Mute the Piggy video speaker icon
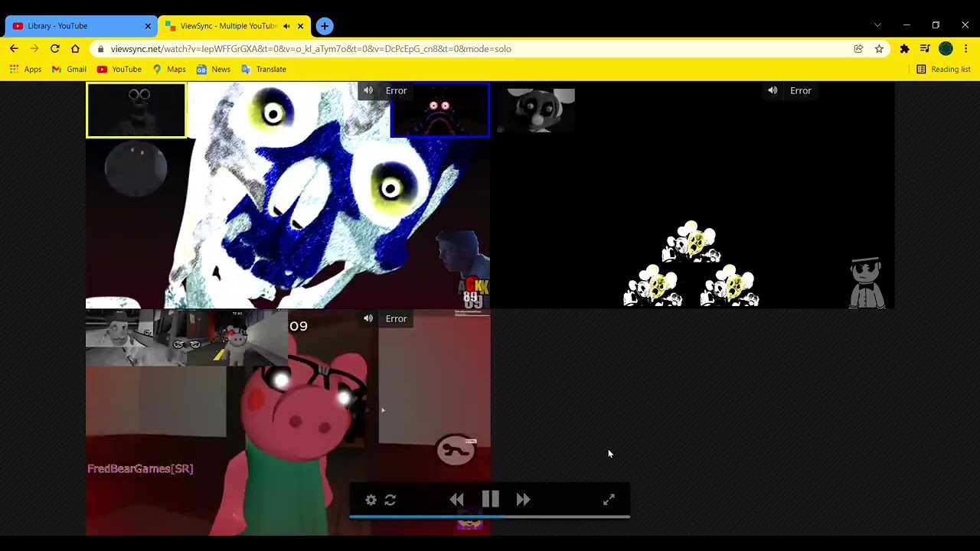 click(368, 318)
